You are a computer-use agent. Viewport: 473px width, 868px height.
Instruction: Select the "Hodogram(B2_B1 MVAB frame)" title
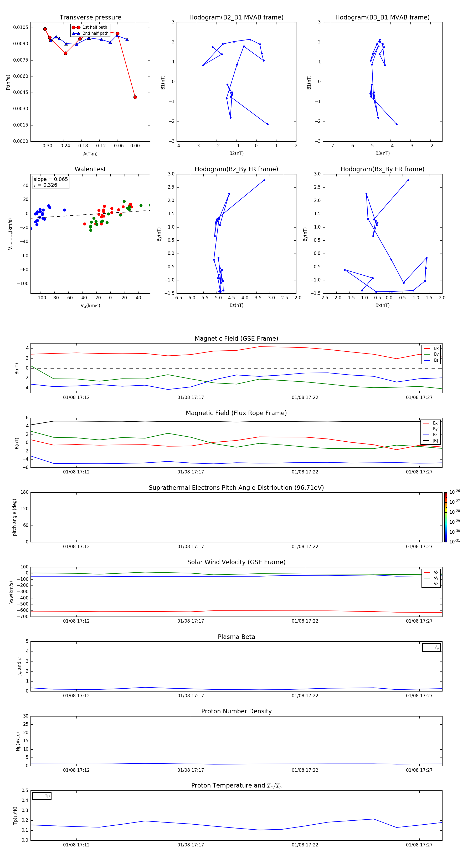point(236,18)
